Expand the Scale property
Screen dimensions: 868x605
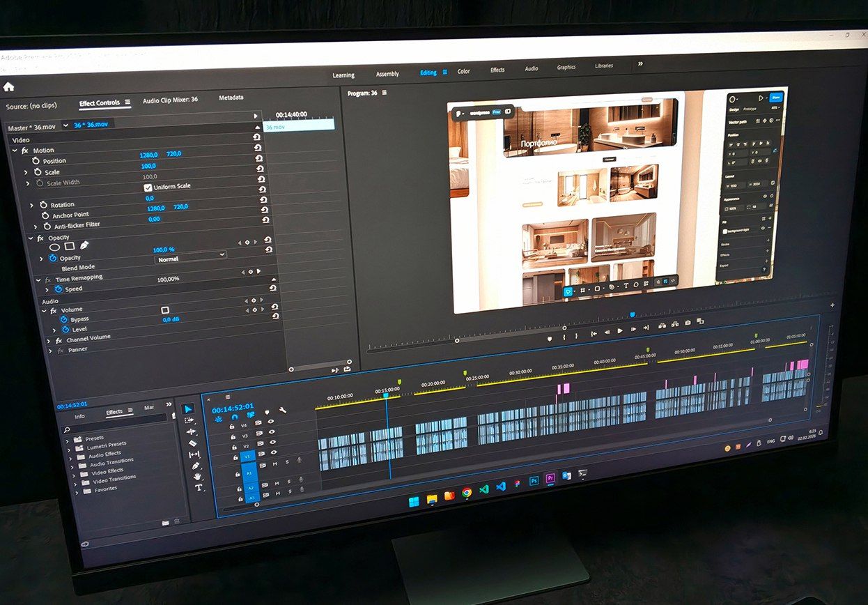[x=26, y=172]
